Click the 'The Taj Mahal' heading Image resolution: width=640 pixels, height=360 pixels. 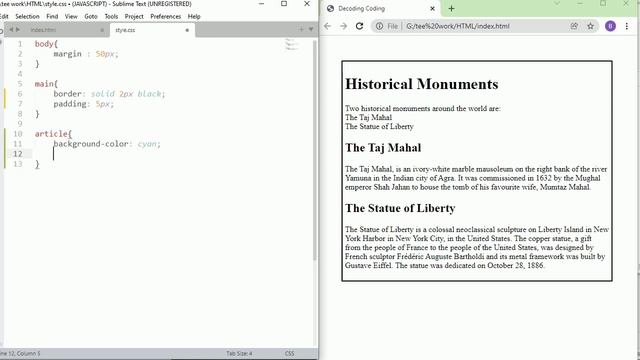(383, 148)
